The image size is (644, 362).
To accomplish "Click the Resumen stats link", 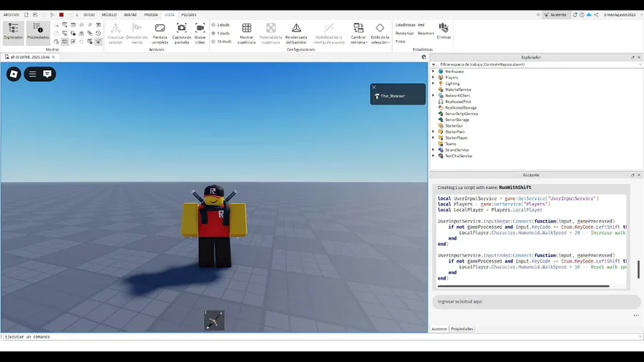I will (x=426, y=33).
